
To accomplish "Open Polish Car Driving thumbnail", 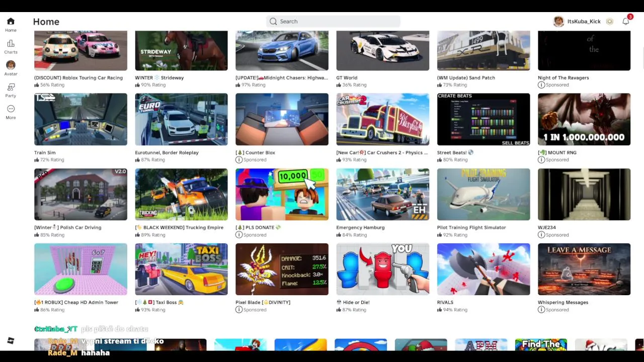I will pos(80,194).
